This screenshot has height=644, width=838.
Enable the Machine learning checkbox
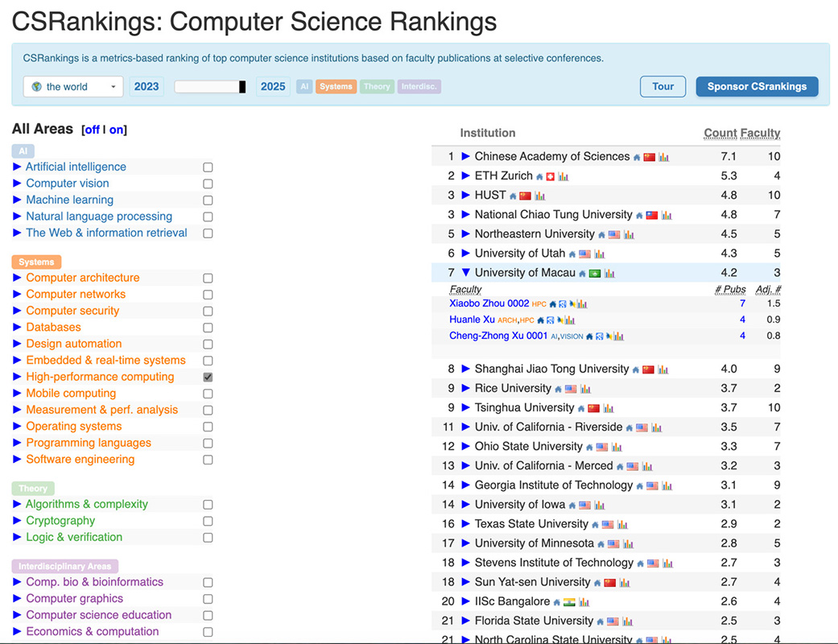tap(208, 200)
